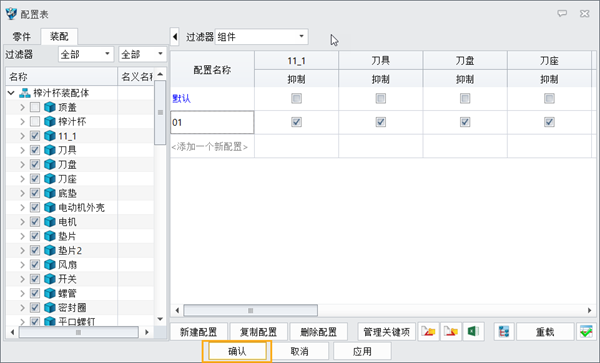Viewport: 600px width, 363px height.
Task: Click the 重载 button
Action: 545,332
